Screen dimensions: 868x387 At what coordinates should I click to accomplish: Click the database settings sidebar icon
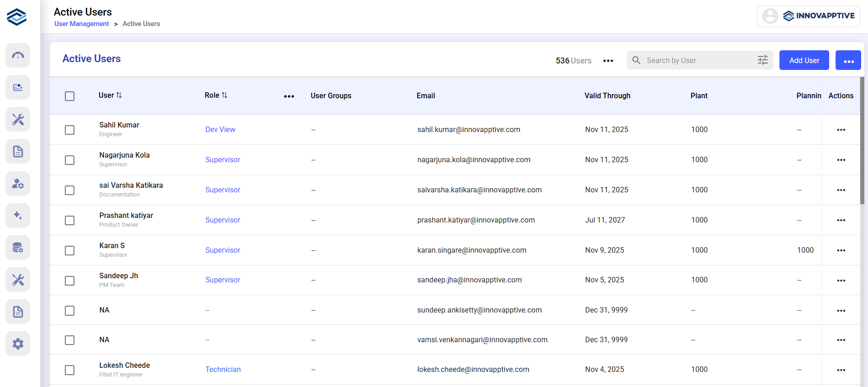point(18,248)
